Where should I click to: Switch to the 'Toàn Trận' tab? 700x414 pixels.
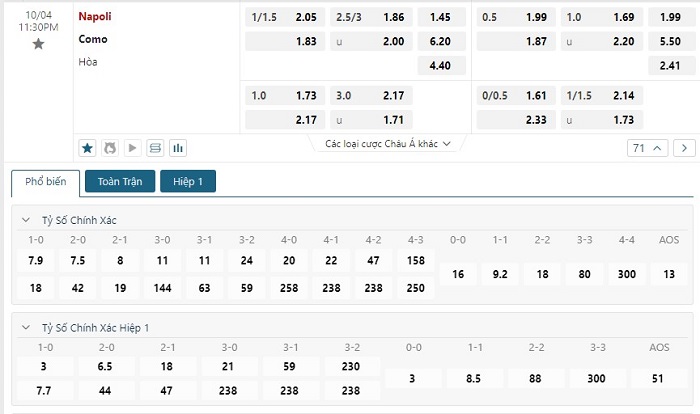pos(121,182)
